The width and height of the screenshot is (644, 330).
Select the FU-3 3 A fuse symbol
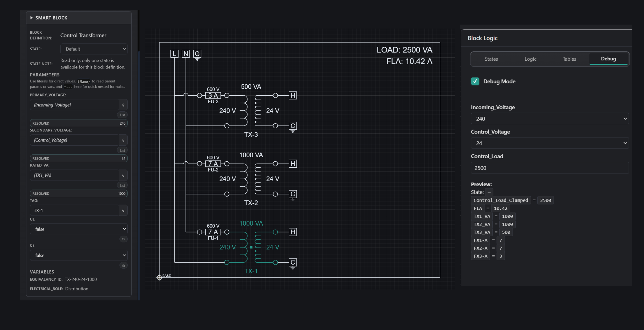[x=213, y=95]
